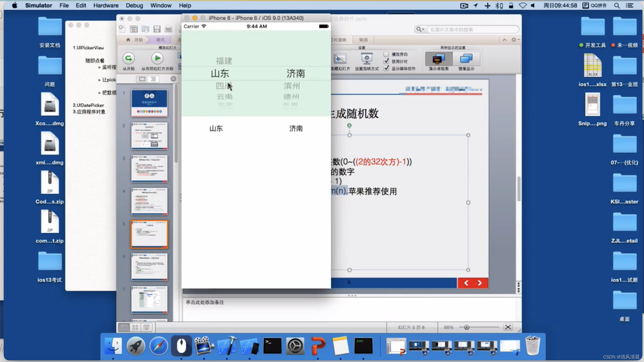Open System Preferences from the Dock
This screenshot has width=644, height=362.
coord(295,346)
